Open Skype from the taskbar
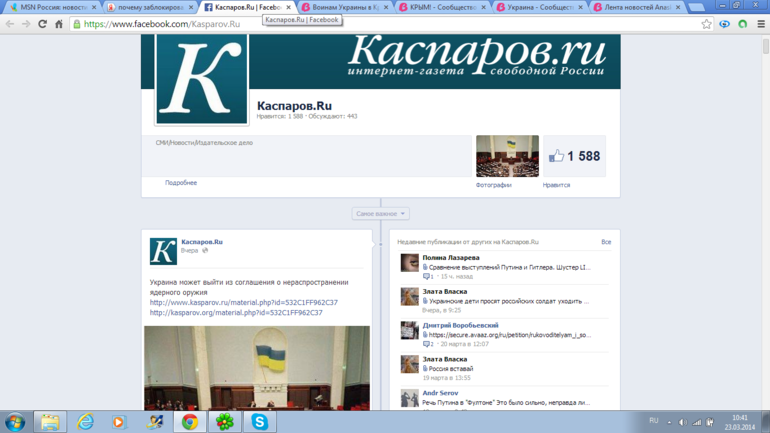This screenshot has width=770, height=433. tap(259, 421)
